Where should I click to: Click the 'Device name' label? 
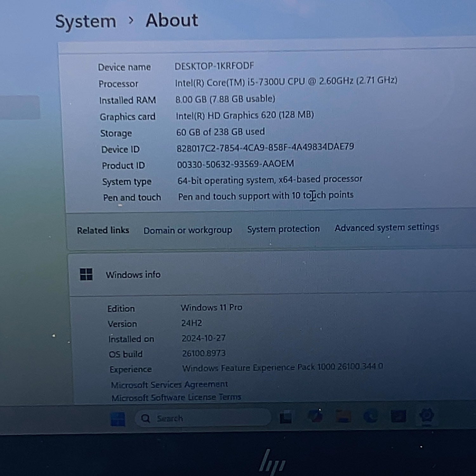click(124, 67)
